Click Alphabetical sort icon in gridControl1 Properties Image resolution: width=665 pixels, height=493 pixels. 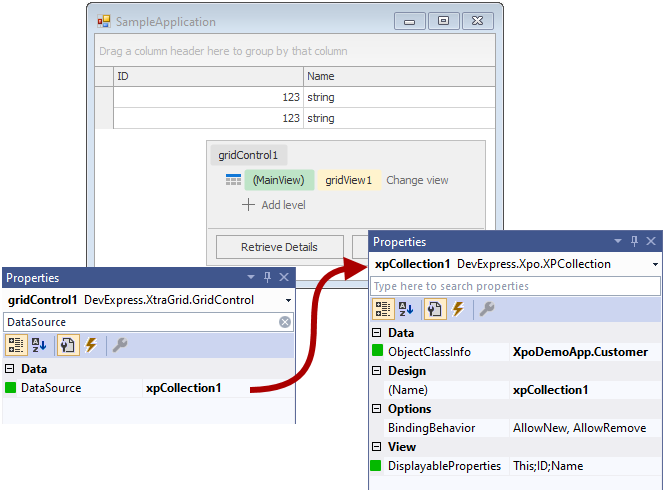point(39,345)
